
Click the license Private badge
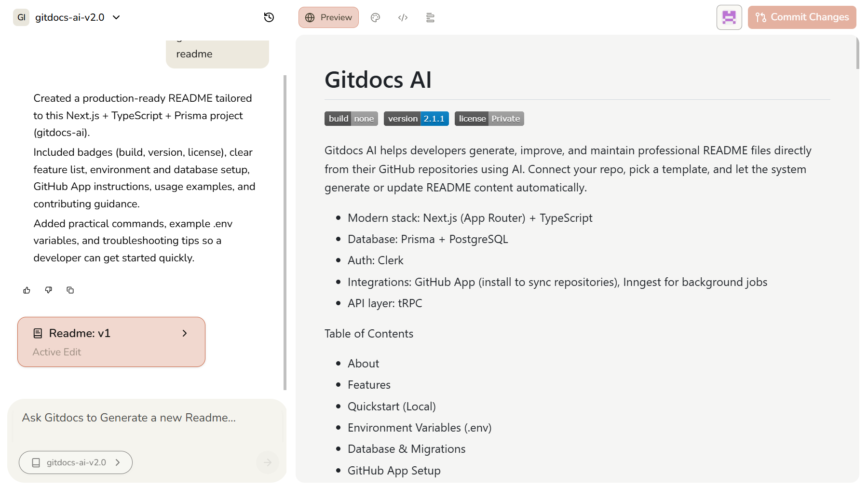(488, 118)
